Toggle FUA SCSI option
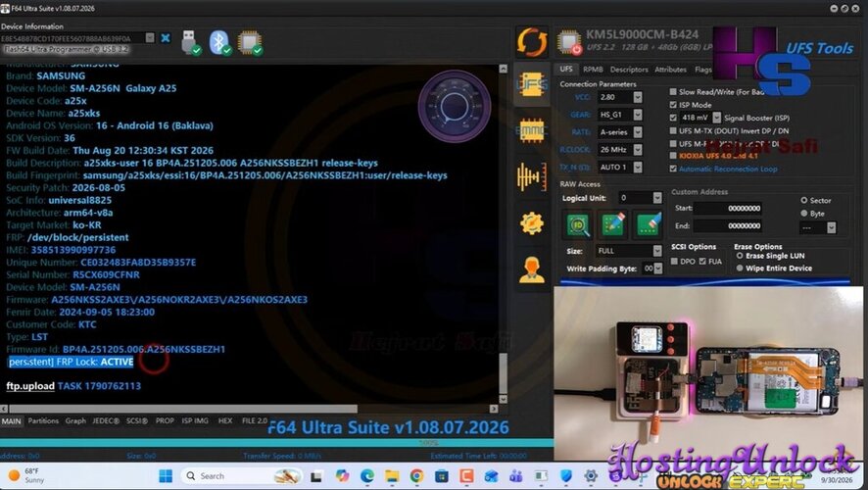868x490 pixels. (x=702, y=261)
